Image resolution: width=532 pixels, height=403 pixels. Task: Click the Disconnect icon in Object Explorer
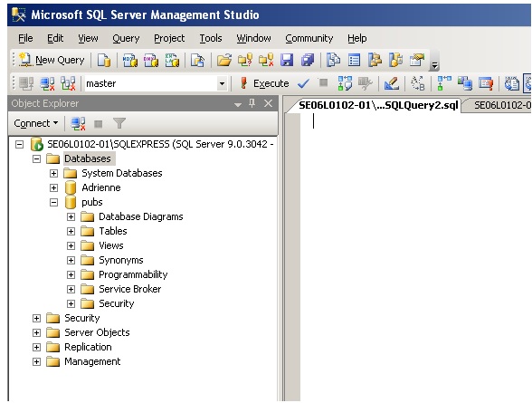click(x=78, y=123)
